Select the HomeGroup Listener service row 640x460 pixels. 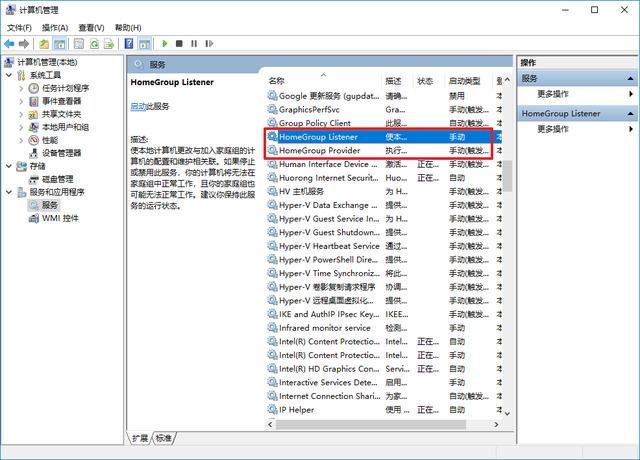pyautogui.click(x=384, y=137)
